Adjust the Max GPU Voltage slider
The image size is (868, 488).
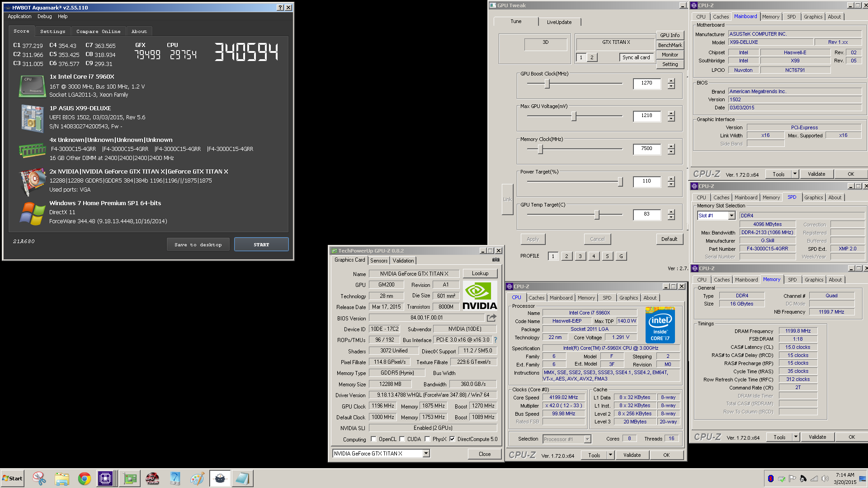(574, 116)
